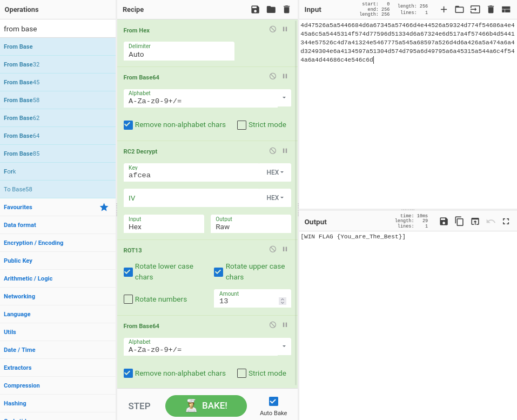Viewport: 517px width, 420px height.
Task: Disable Rotate upper case chars in ROT13
Action: pyautogui.click(x=218, y=272)
